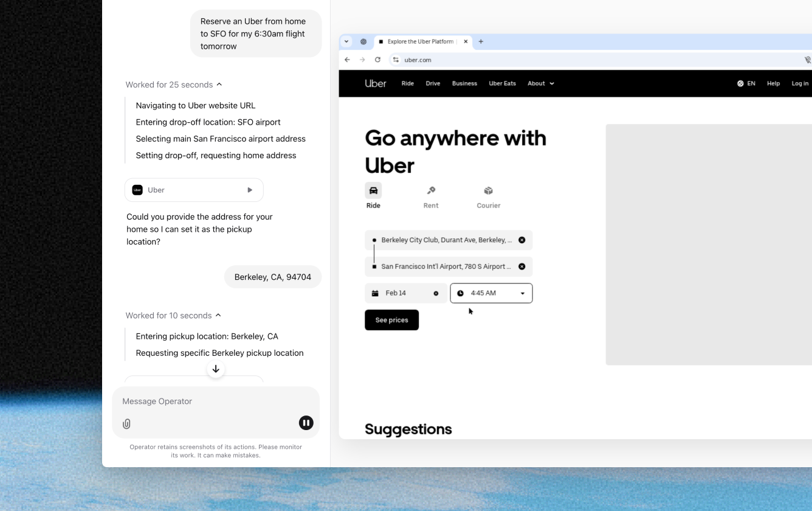The width and height of the screenshot is (812, 511).
Task: Open the browser tab search dropdown
Action: 346,41
